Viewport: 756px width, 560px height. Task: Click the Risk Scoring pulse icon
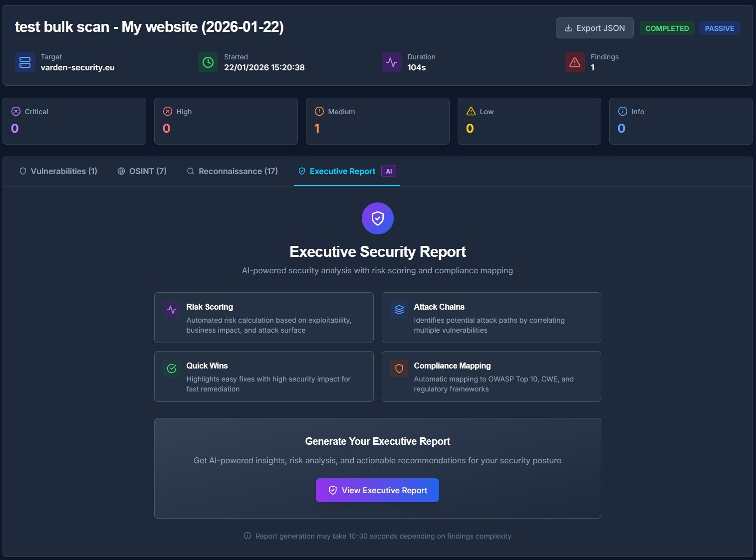coord(172,310)
